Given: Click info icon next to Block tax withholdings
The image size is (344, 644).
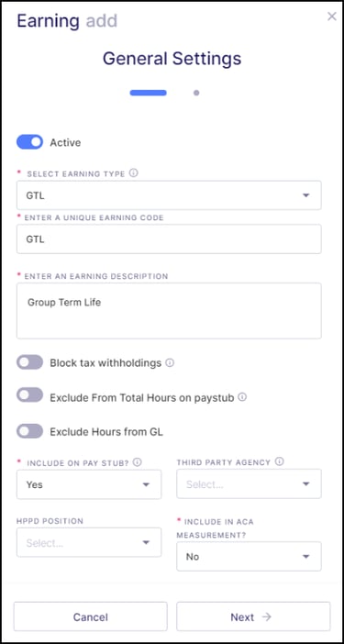Looking at the screenshot, I should [170, 362].
